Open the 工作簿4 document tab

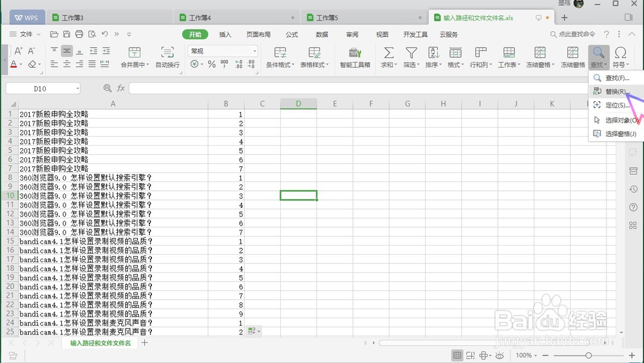coord(236,17)
